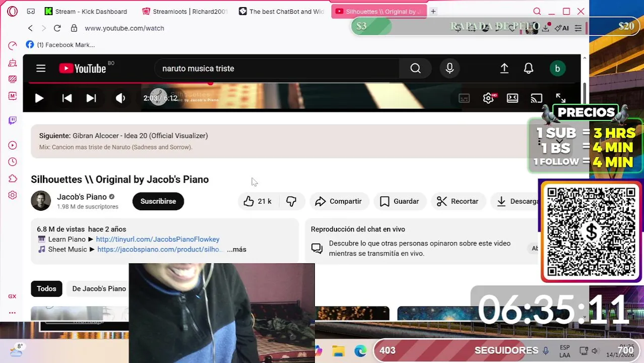Open the GX button in sidebar
This screenshot has width=644, height=363.
[x=12, y=296]
